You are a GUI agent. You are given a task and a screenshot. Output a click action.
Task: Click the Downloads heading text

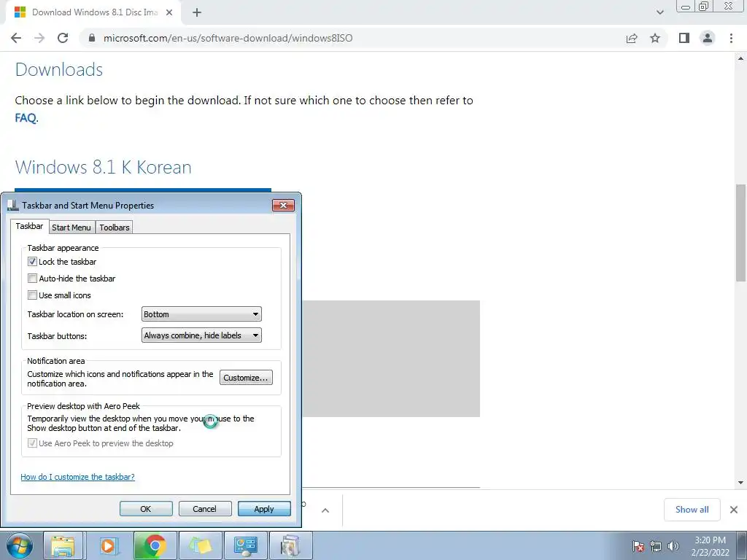click(x=59, y=69)
